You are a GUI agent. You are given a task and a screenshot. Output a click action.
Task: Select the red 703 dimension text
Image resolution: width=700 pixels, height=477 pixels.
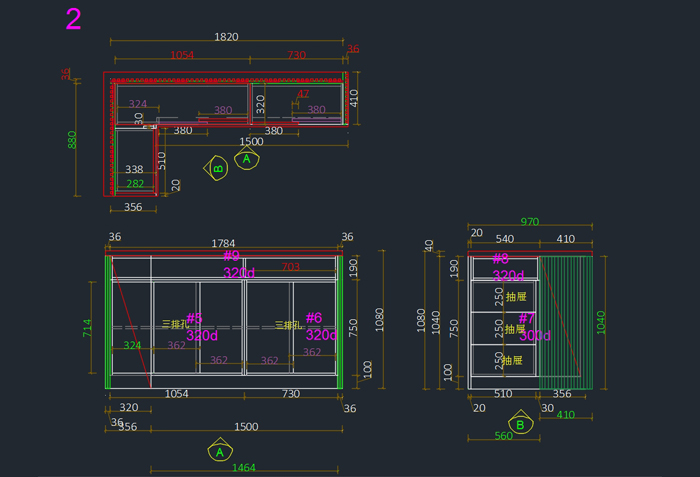coord(290,267)
